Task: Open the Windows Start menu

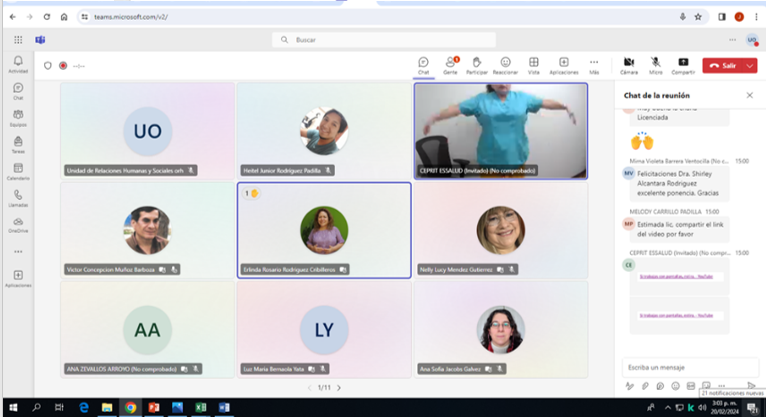Action: [13, 407]
